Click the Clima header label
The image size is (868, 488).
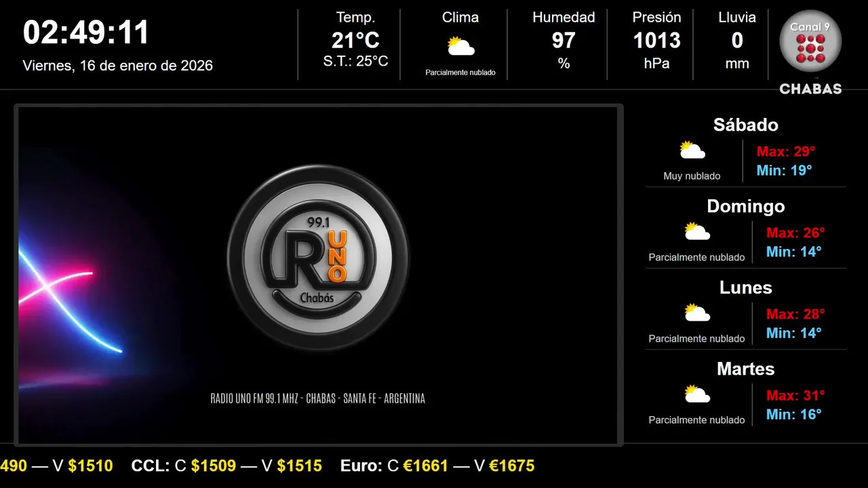[x=460, y=18]
